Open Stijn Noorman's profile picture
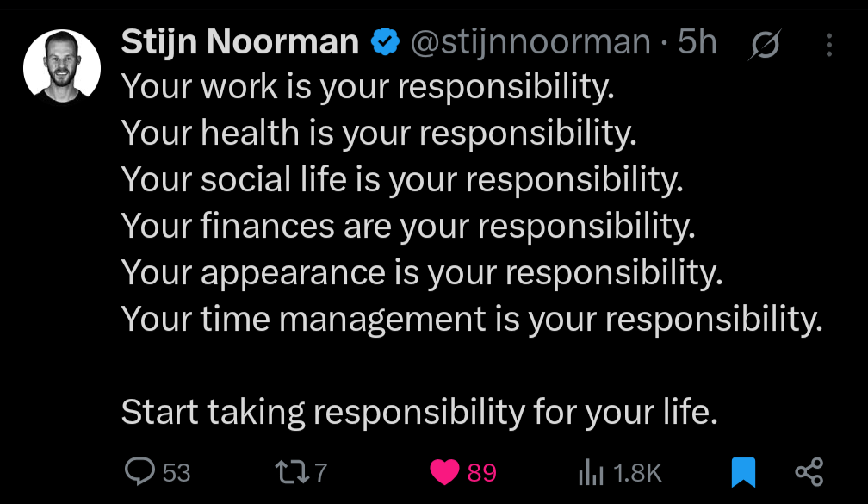The height and width of the screenshot is (504, 868). point(62,66)
